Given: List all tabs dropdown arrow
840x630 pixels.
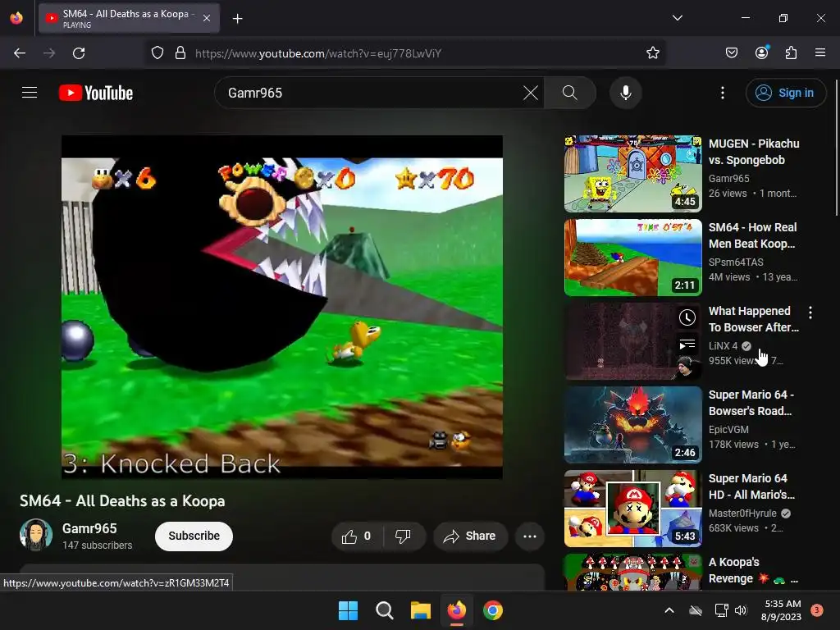Looking at the screenshot, I should point(677,18).
